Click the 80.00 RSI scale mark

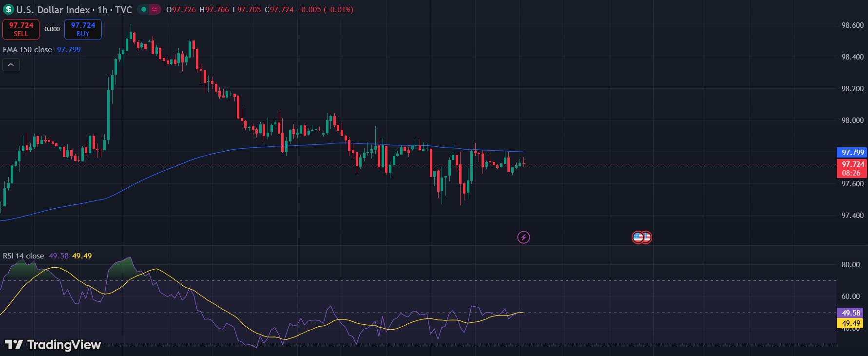point(850,265)
